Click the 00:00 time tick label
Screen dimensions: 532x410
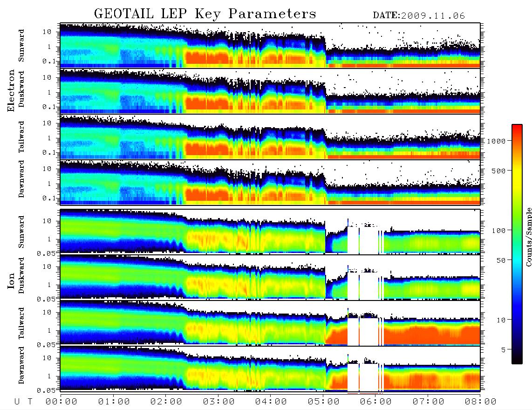pos(61,402)
